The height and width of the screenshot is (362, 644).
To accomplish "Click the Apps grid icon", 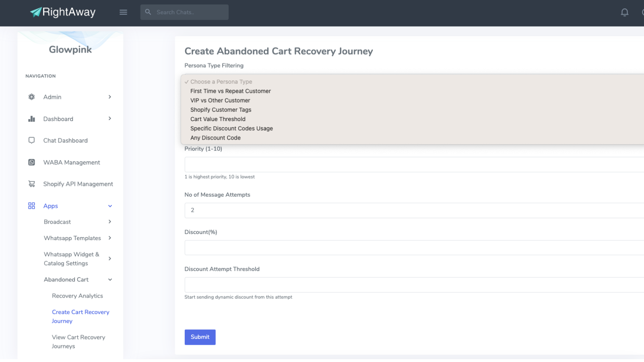I will tap(31, 206).
